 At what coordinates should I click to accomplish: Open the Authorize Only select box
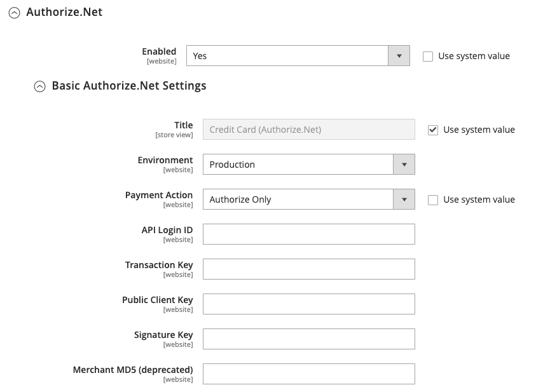(308, 199)
